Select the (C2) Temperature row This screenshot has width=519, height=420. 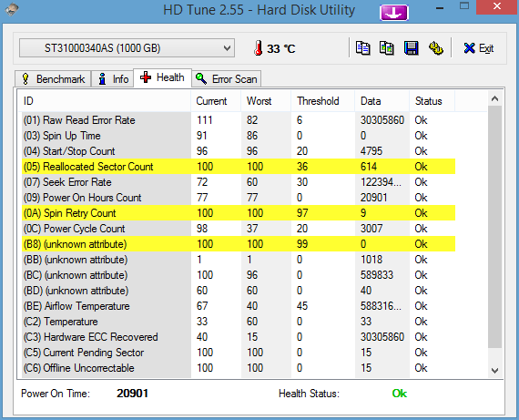pos(239,322)
